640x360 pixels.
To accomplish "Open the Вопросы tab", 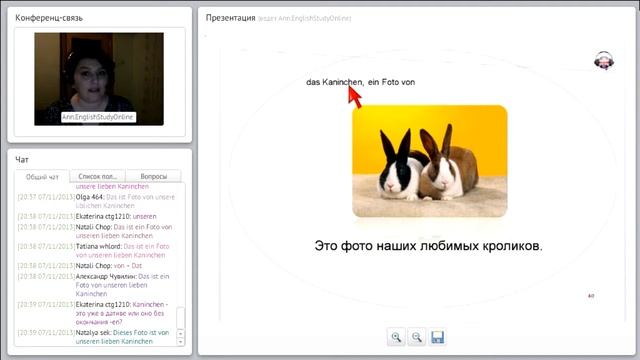I will coord(153,176).
